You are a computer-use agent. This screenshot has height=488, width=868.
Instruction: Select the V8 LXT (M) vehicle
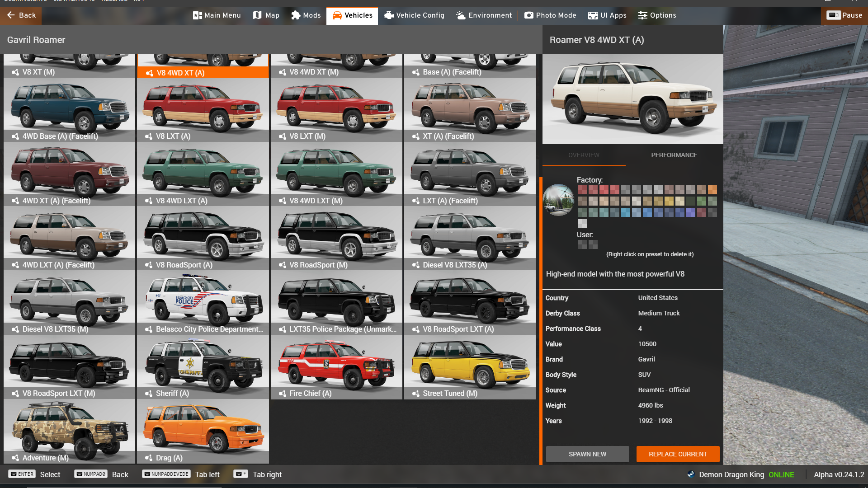pos(336,110)
